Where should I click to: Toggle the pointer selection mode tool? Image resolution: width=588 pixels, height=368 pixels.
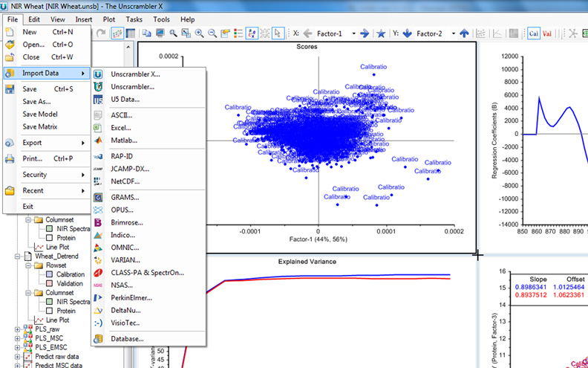278,33
